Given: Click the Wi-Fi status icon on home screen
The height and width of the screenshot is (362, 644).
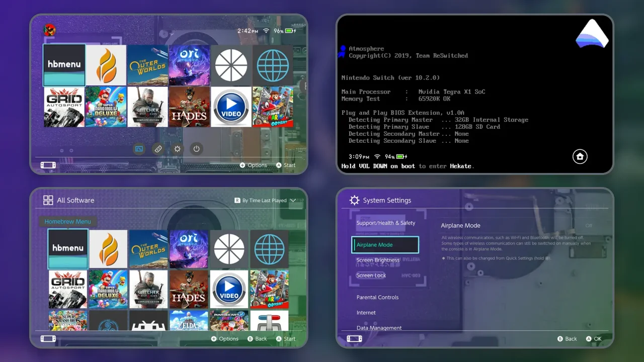Looking at the screenshot, I should (266, 31).
